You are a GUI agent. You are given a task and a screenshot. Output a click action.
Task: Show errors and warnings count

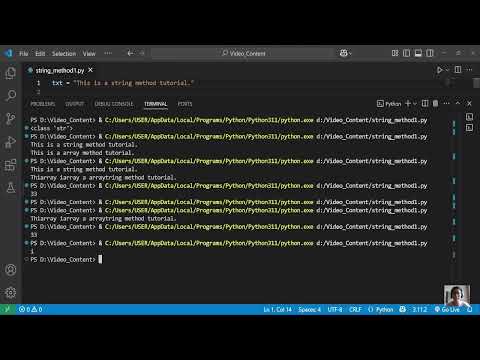click(x=30, y=309)
